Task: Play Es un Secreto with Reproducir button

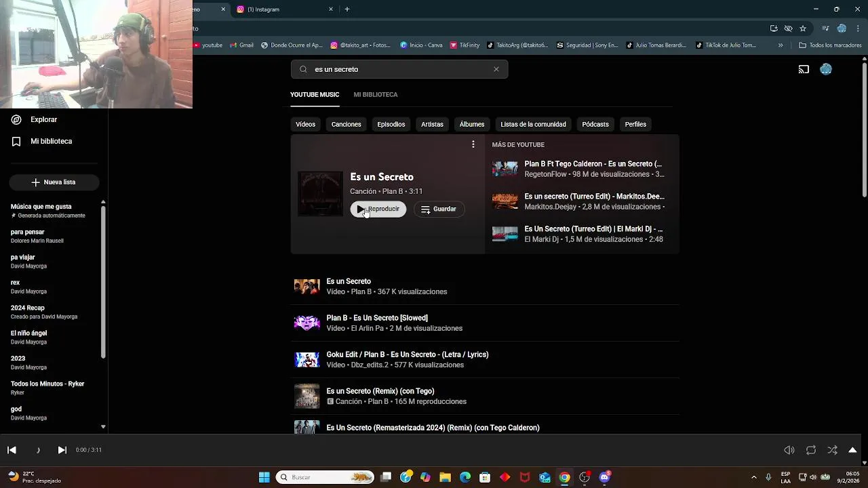Action: (x=378, y=209)
